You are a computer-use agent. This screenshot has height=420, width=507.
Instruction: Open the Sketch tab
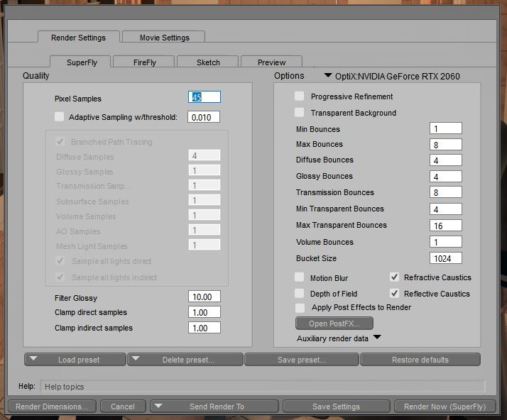click(208, 62)
